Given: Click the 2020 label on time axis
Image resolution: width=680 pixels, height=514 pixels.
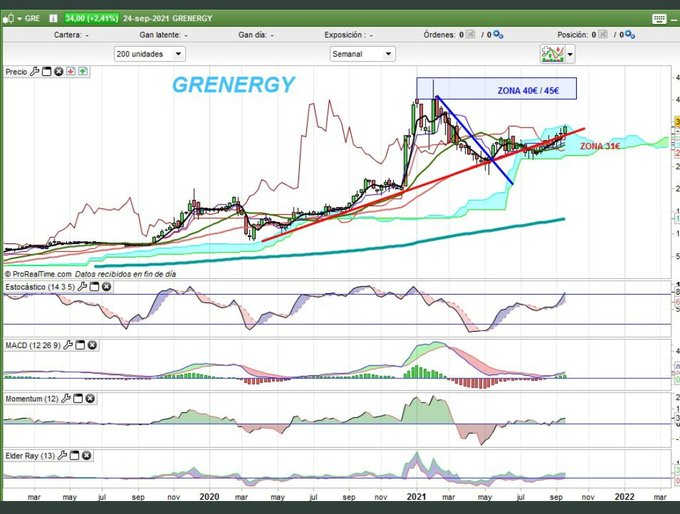Looking at the screenshot, I should point(209,497).
